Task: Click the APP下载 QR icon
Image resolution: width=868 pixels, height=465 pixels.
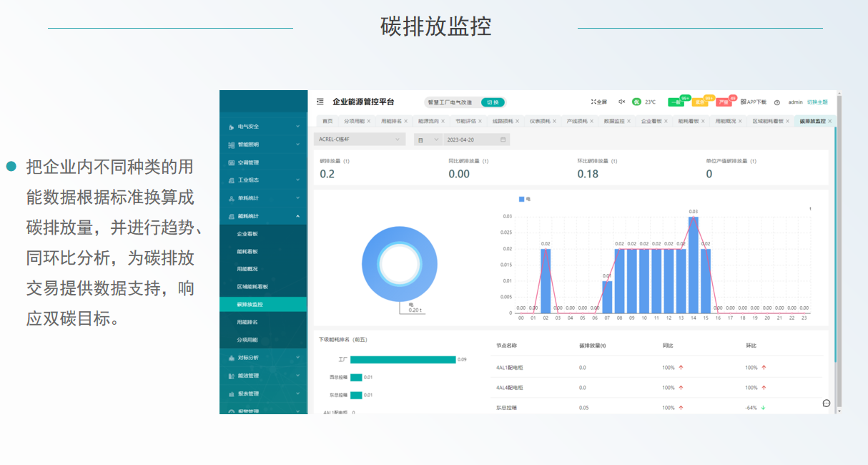Action: (x=743, y=102)
